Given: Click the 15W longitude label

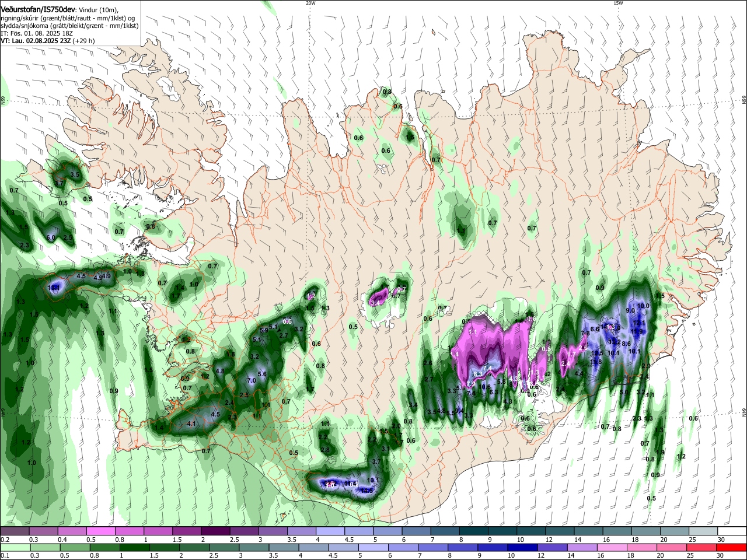Looking at the screenshot, I should (x=618, y=3).
